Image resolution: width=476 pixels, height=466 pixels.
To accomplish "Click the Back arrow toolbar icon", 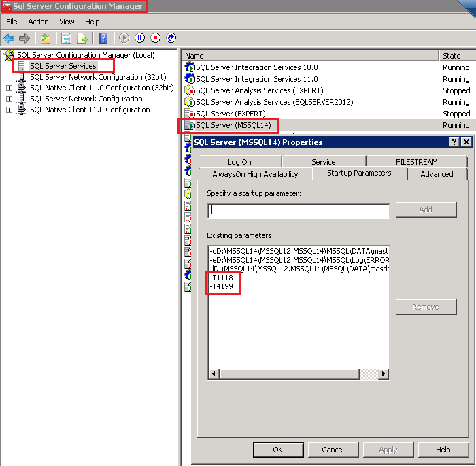I will pos(9,38).
